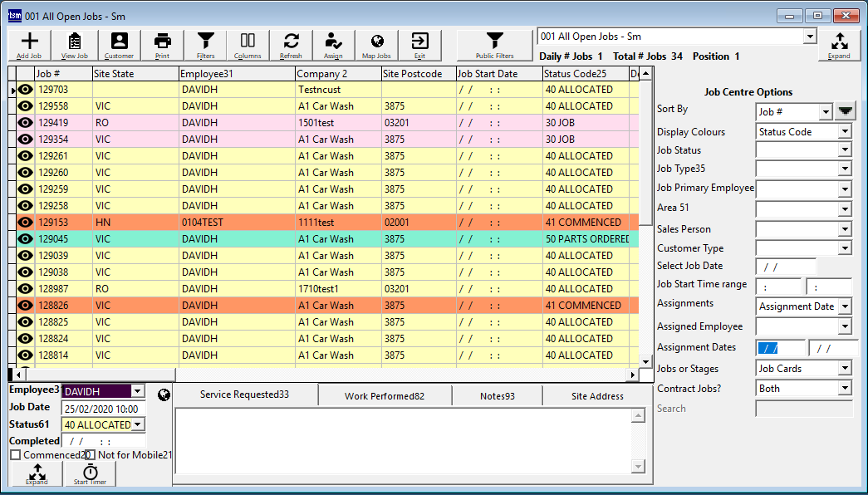Enable the Commenced checkbox
Image resolution: width=868 pixels, height=495 pixels.
point(16,455)
